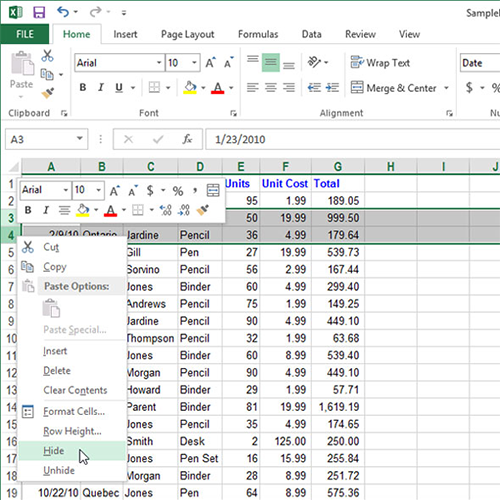Open Clipboard group dialog launcher
Image resolution: width=500 pixels, height=500 pixels.
[64, 114]
